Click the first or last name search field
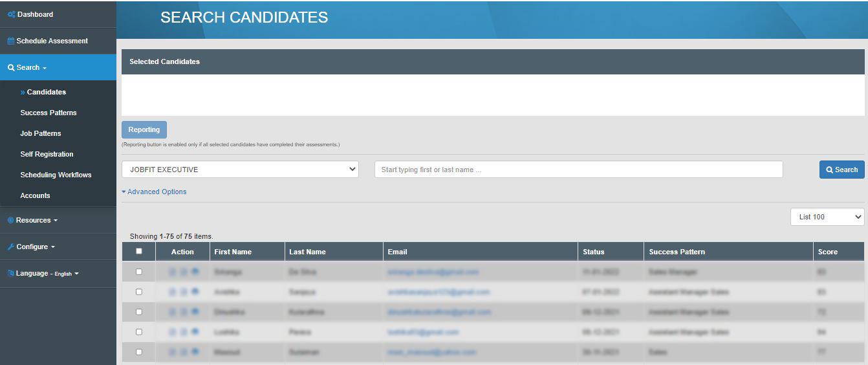 coord(578,170)
